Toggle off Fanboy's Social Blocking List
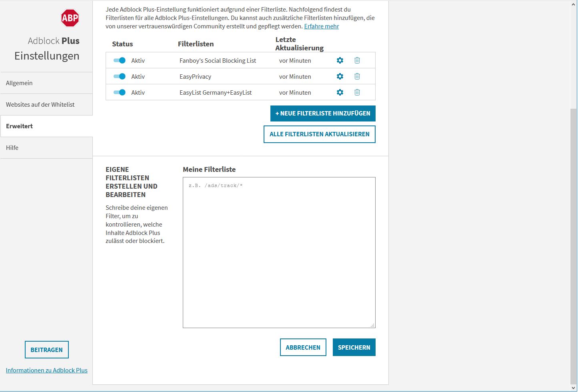Viewport: 578px width, 392px height. [120, 60]
